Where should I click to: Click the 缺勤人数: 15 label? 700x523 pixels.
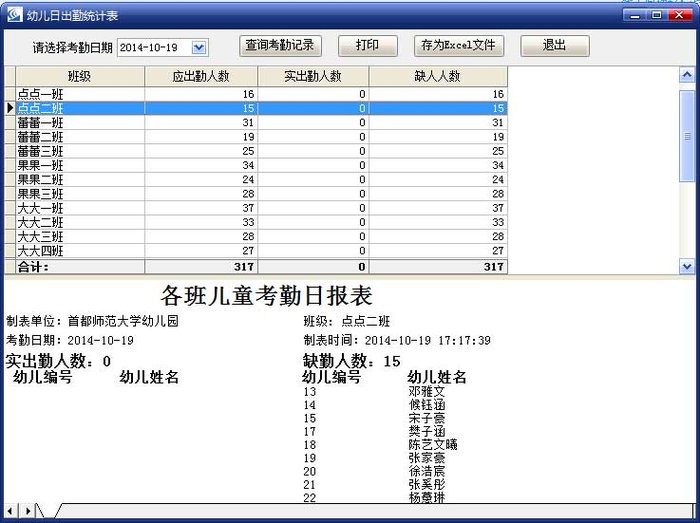point(352,361)
